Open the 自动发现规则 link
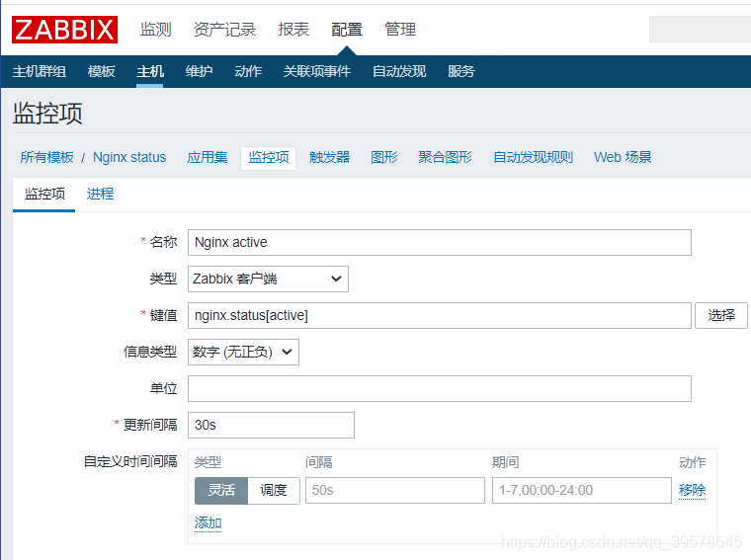Image resolution: width=751 pixels, height=560 pixels. pyautogui.click(x=533, y=157)
